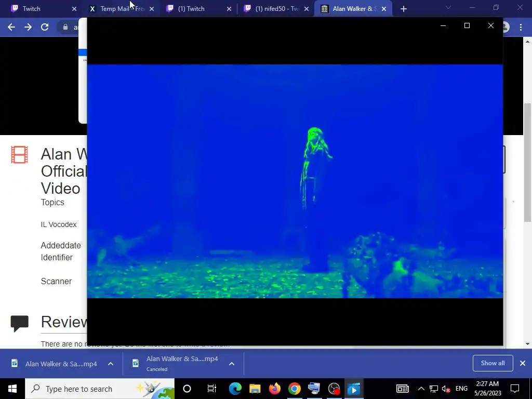Launch Firefox from the taskbar

pos(274,389)
